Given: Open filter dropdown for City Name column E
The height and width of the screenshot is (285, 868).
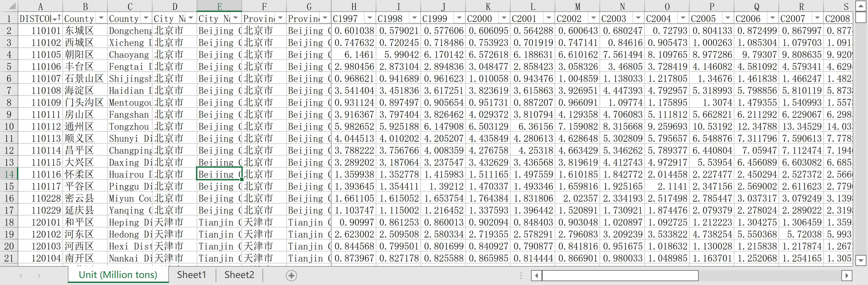Looking at the screenshot, I should pos(236,18).
